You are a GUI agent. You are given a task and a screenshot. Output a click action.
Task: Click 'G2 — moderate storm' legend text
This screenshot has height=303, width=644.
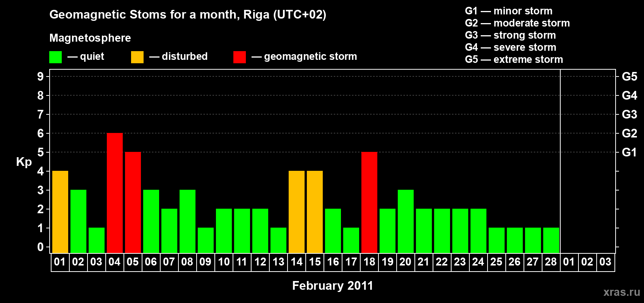[517, 23]
